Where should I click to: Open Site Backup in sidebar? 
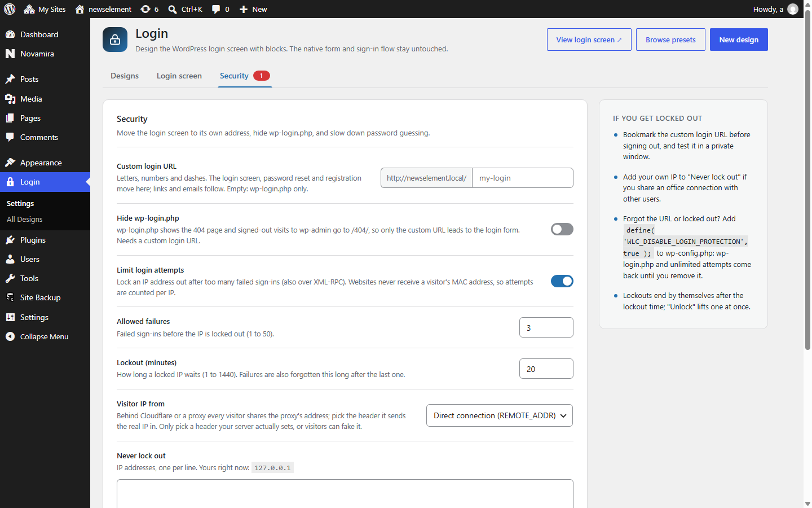(x=45, y=297)
